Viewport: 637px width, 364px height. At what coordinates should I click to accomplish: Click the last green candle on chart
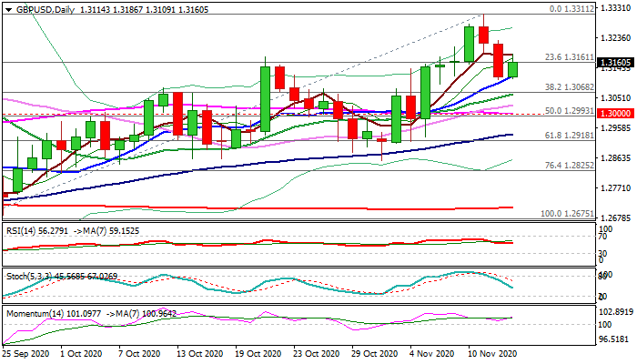(512, 69)
